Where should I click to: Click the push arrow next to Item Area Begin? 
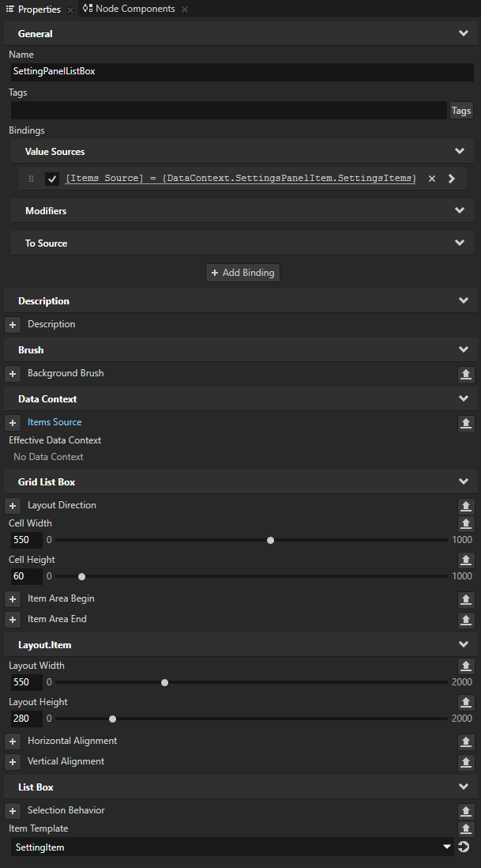coord(466,599)
